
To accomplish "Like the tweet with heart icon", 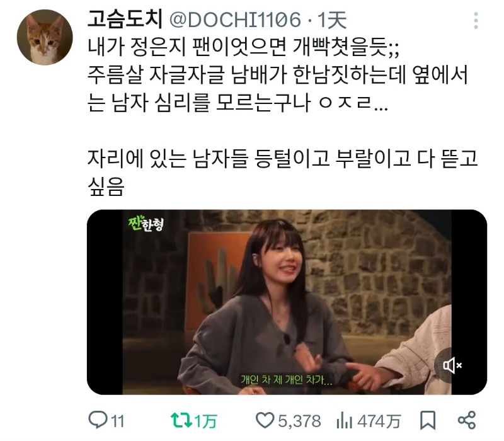I will point(265,420).
